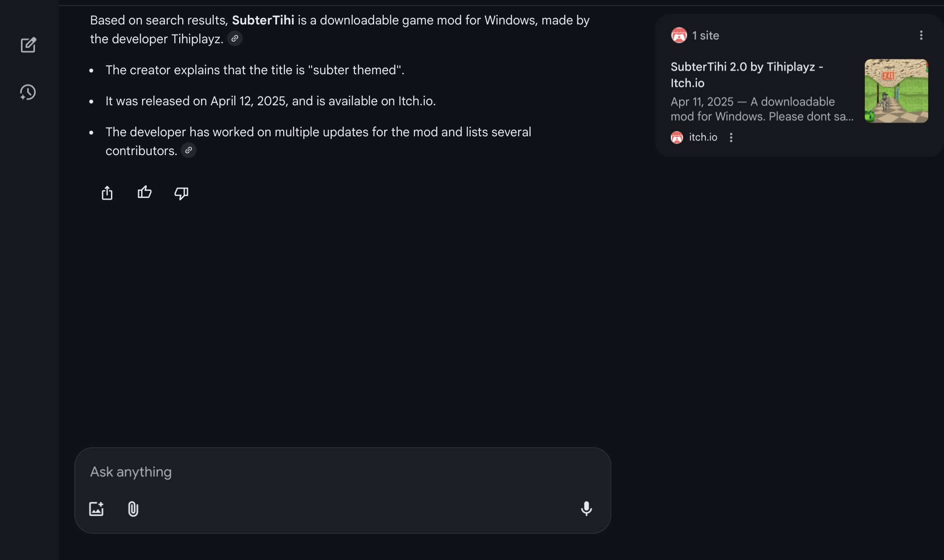Click the itch.io source label

[x=703, y=137]
